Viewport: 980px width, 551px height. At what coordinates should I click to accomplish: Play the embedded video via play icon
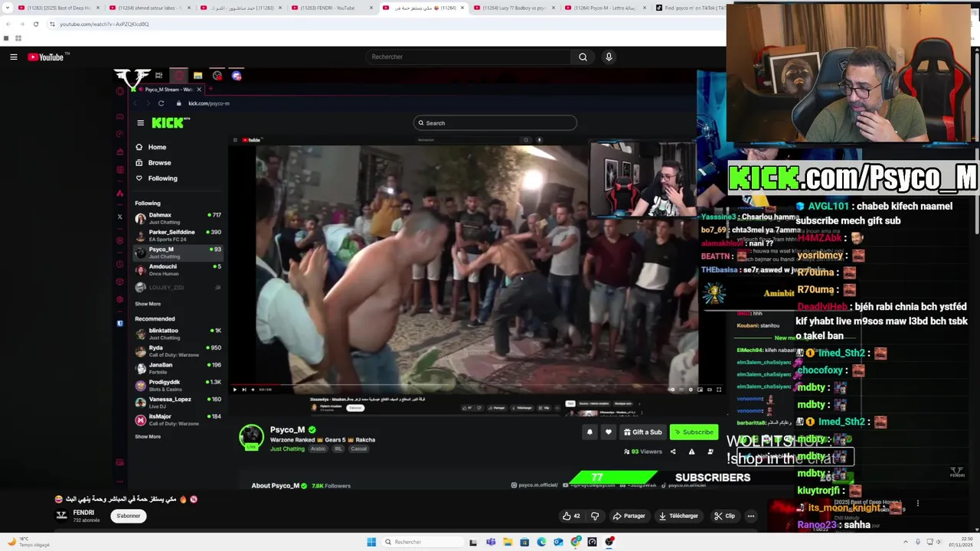[x=235, y=390]
